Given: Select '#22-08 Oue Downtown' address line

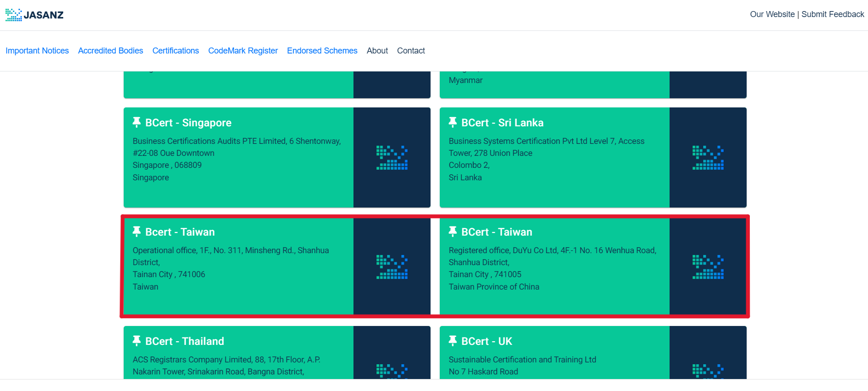Looking at the screenshot, I should coord(174,153).
